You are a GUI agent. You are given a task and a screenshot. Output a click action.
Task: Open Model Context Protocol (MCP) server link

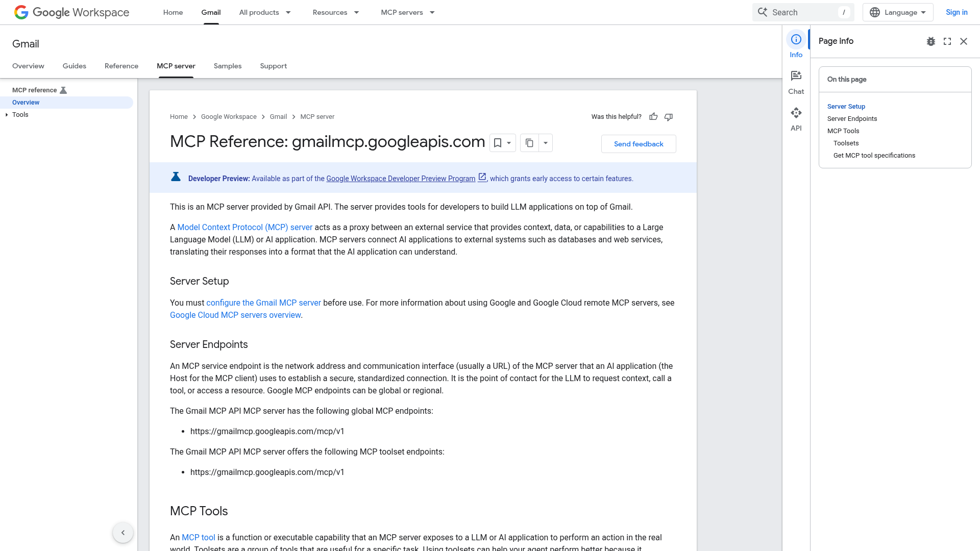coord(244,228)
